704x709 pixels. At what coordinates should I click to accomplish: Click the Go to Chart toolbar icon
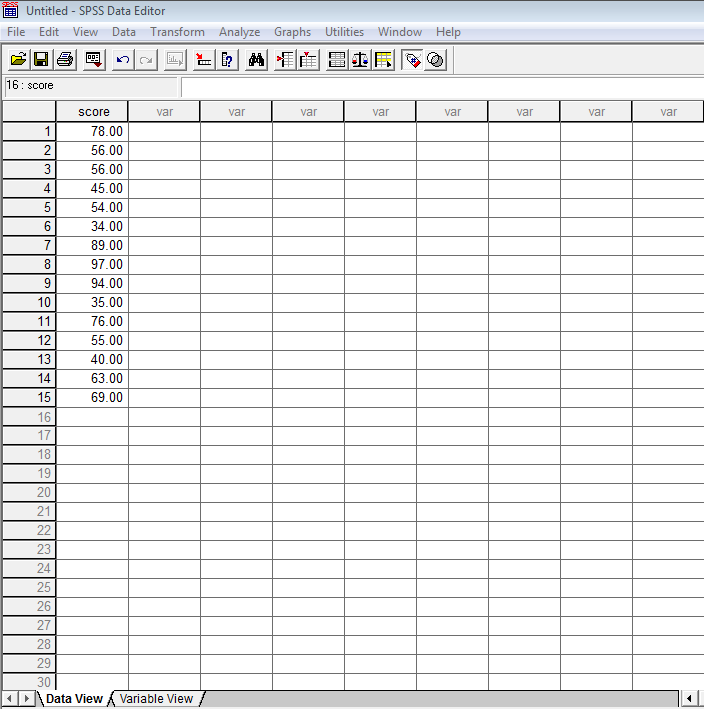point(175,60)
